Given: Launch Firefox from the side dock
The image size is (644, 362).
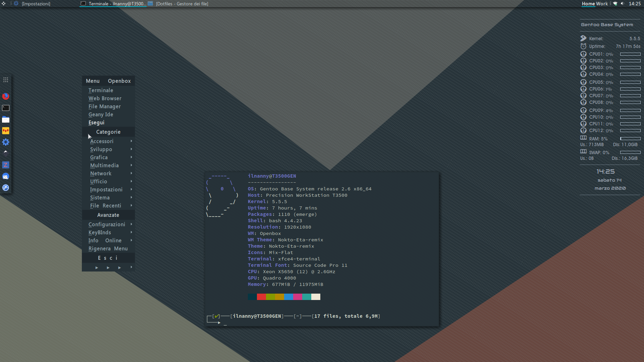Looking at the screenshot, I should pyautogui.click(x=6, y=97).
